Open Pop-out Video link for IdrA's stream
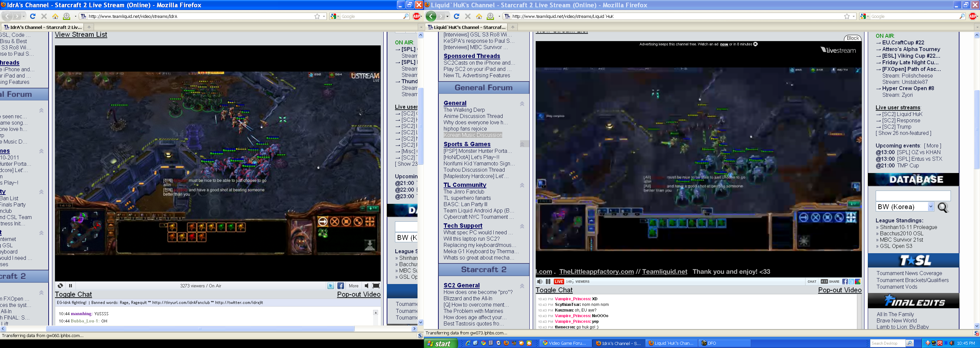 (358, 294)
